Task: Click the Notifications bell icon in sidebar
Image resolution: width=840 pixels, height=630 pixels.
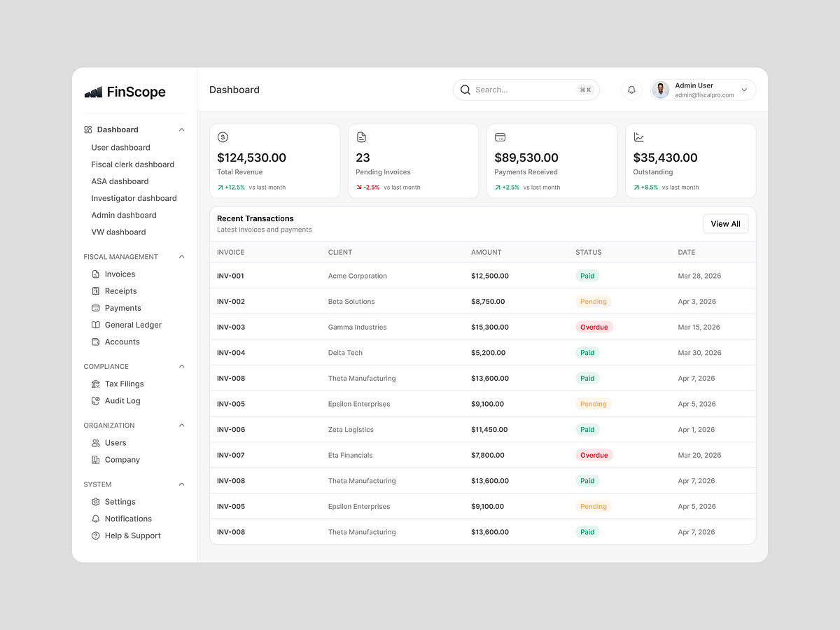Action: [96, 519]
